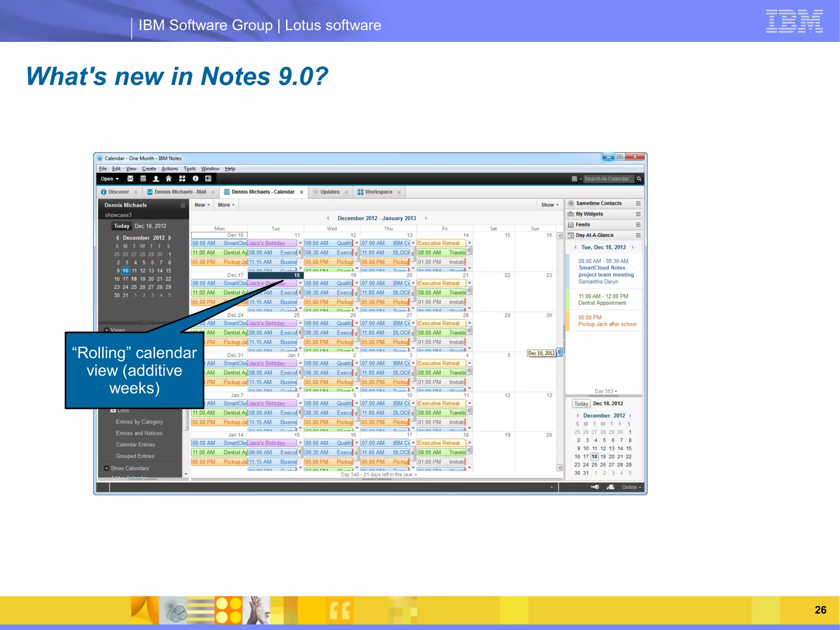Open the search scope dropdown beside search box
Viewport: 840px width, 630px height.
coord(576,179)
